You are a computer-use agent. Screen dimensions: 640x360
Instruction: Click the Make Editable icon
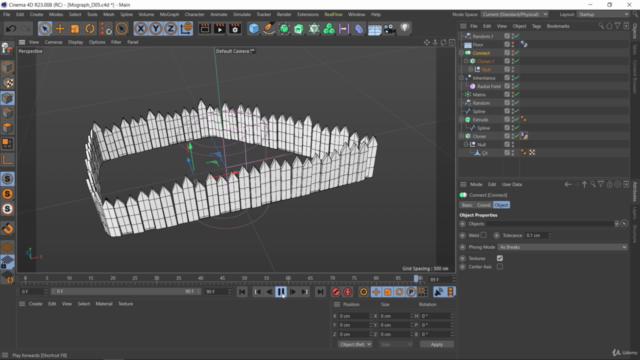(7, 48)
